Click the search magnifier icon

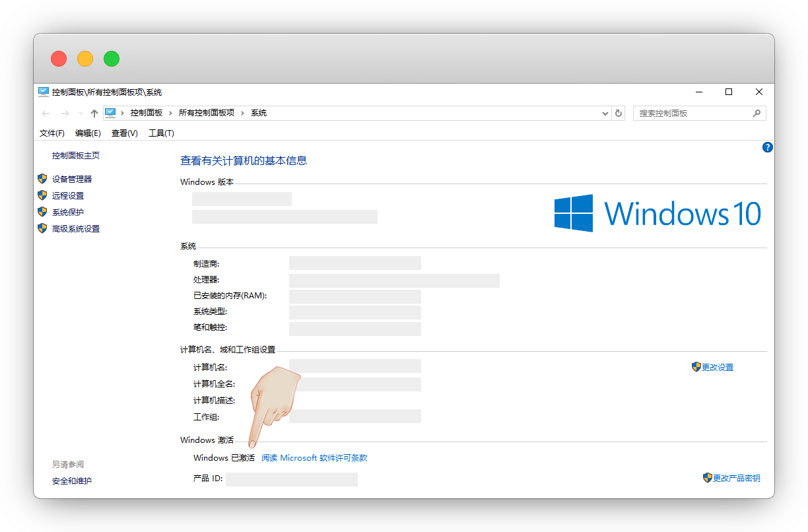757,113
